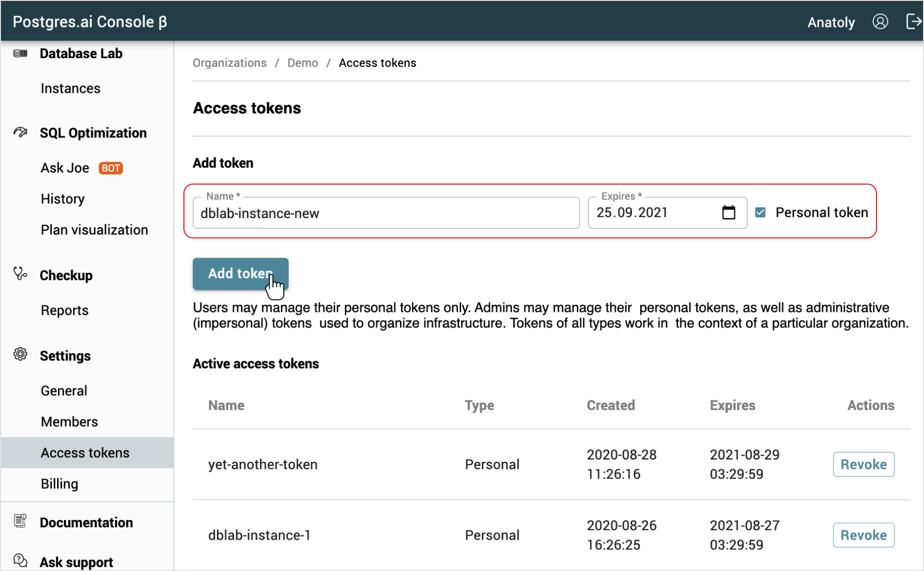
Task: Click the dblab-instance-1 name cell
Action: click(259, 535)
